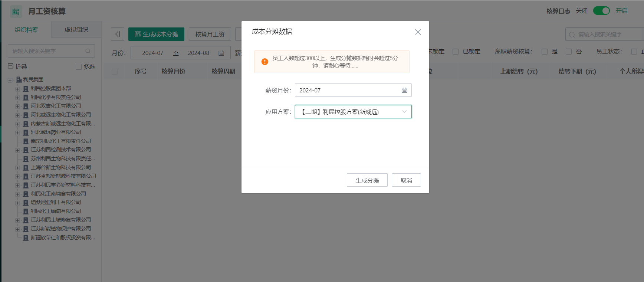This screenshot has width=644, height=282.
Task: Switch to the 组织档案 tab
Action: 26,30
